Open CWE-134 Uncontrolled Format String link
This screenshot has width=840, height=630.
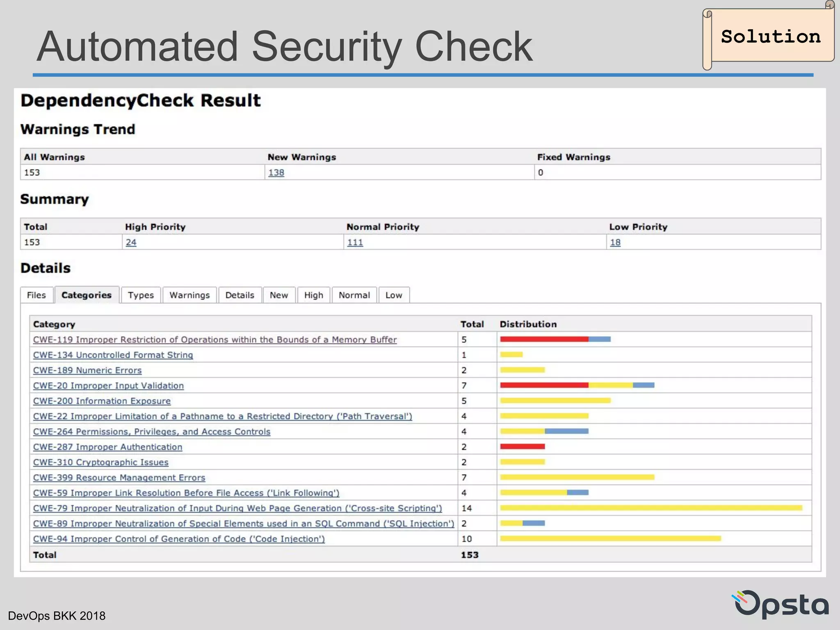(x=113, y=355)
